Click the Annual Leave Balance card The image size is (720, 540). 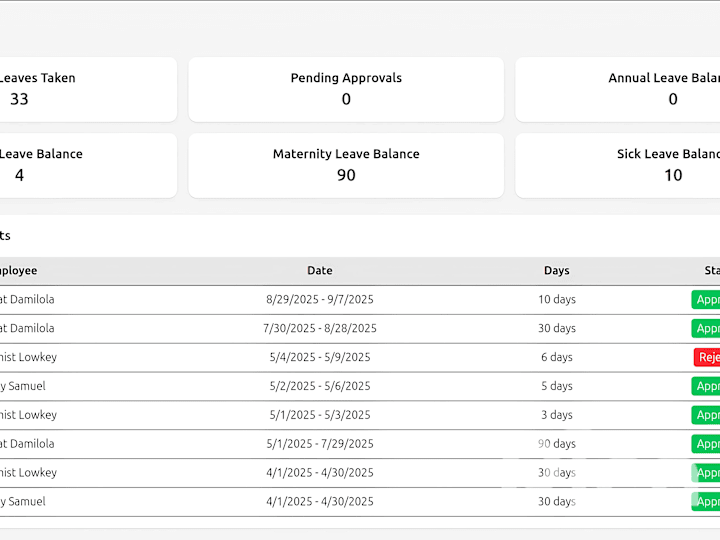pyautogui.click(x=640, y=89)
